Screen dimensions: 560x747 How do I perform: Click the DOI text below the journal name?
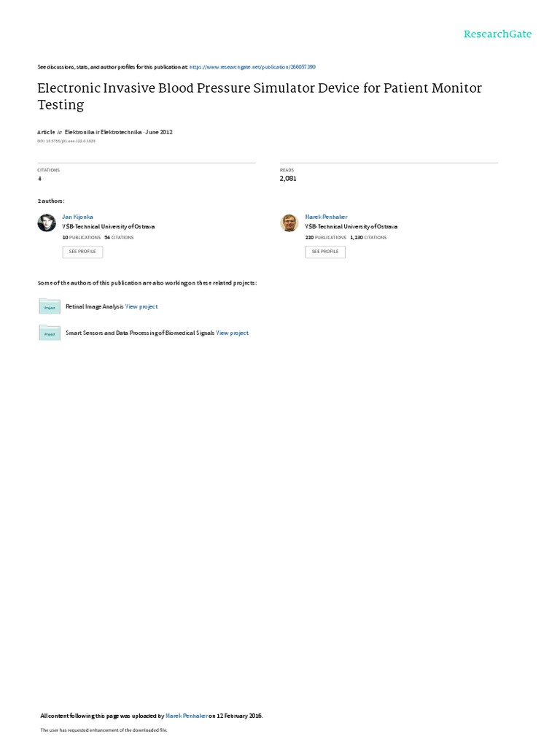click(66, 141)
